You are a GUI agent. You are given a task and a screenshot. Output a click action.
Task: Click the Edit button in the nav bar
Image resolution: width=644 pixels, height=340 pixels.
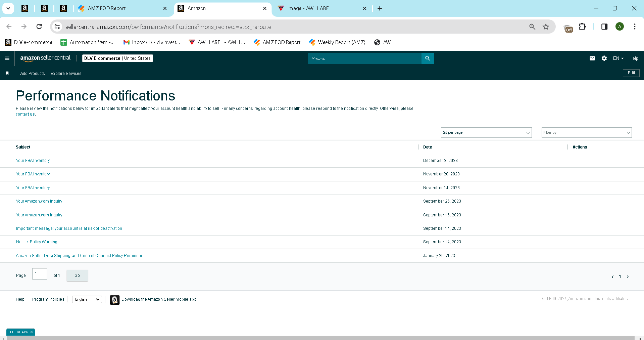pyautogui.click(x=631, y=73)
